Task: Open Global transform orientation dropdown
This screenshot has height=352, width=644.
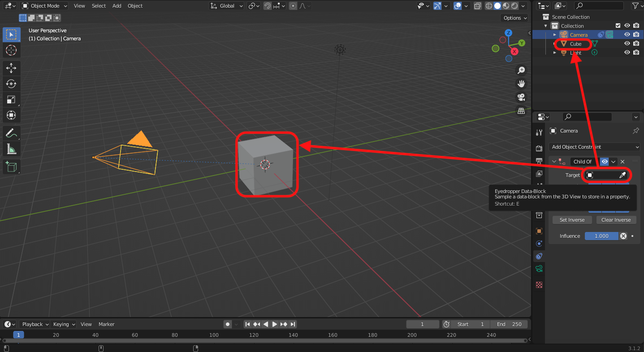Action: pyautogui.click(x=227, y=6)
